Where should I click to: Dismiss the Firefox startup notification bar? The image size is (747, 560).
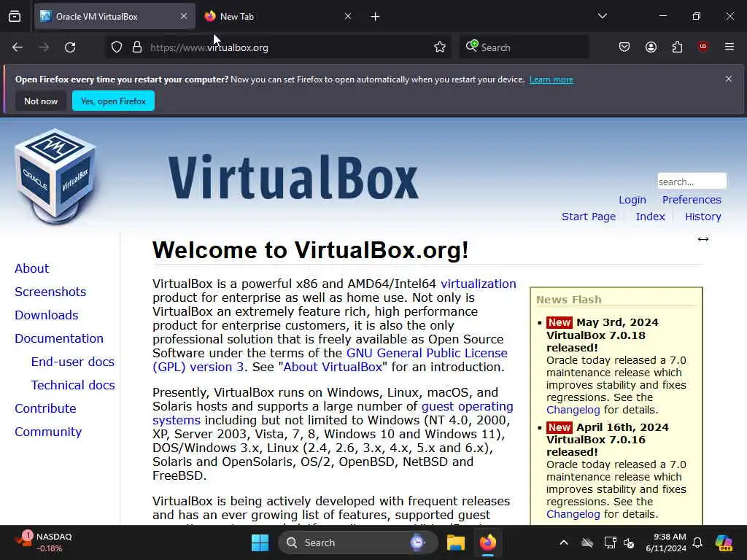(729, 79)
